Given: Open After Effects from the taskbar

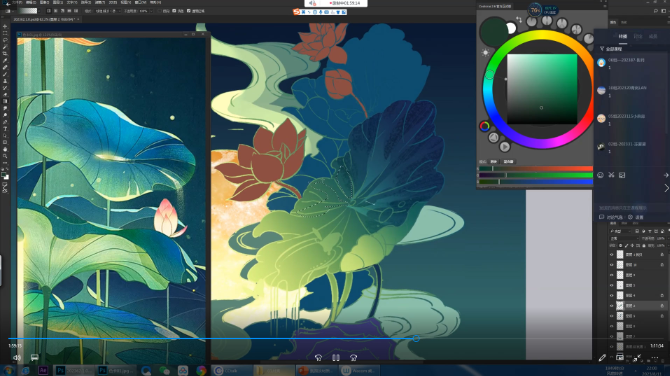Looking at the screenshot, I should 43,370.
